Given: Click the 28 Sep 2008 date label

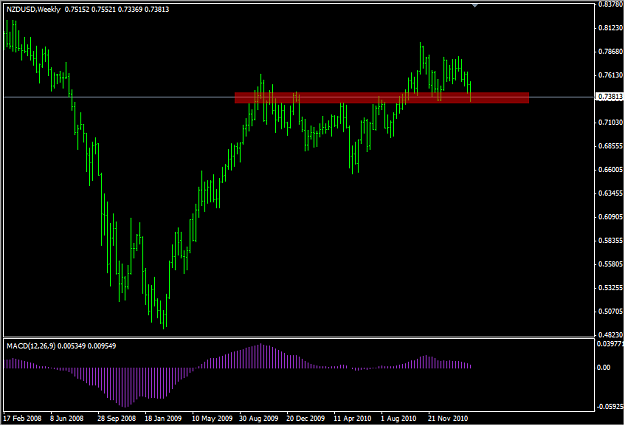Looking at the screenshot, I should (x=116, y=418).
